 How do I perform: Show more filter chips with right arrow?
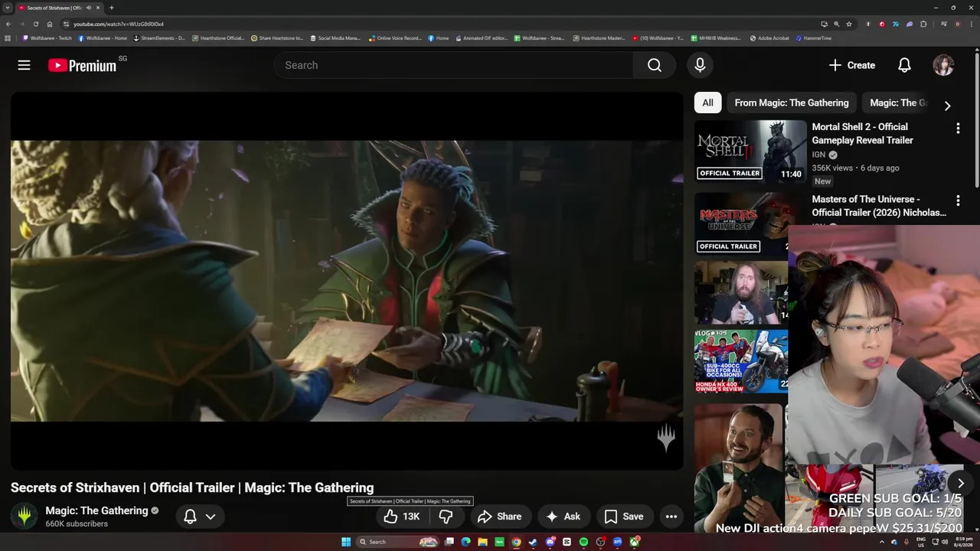(x=947, y=106)
